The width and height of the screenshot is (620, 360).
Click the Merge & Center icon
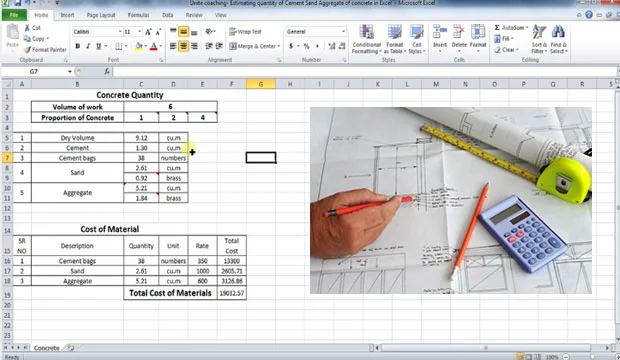point(233,46)
